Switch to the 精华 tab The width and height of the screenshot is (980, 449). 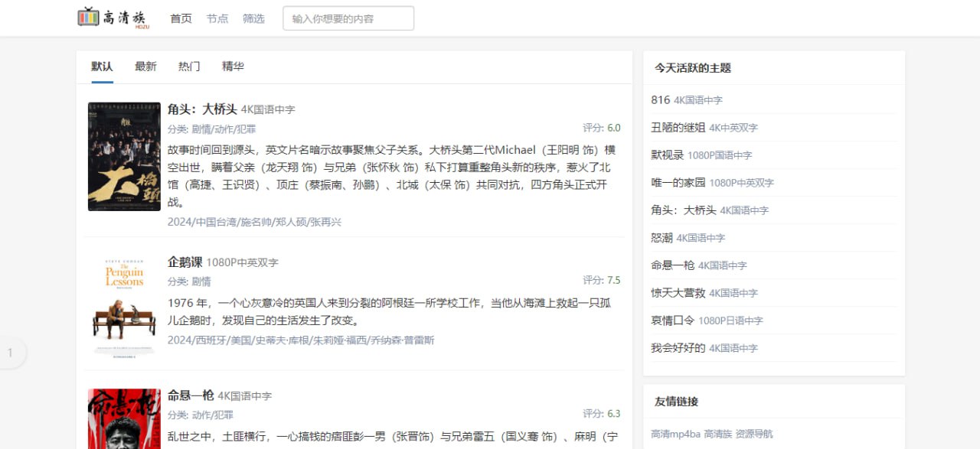(x=233, y=67)
